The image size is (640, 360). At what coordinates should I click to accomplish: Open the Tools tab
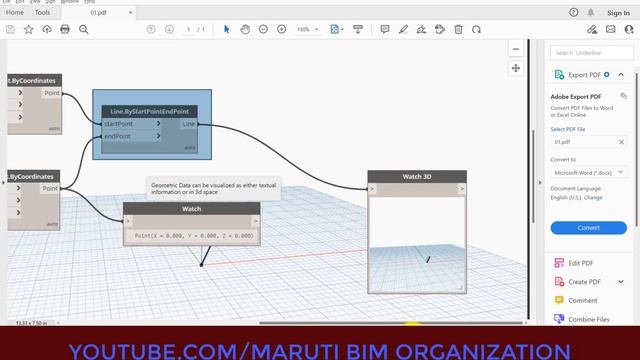click(42, 13)
